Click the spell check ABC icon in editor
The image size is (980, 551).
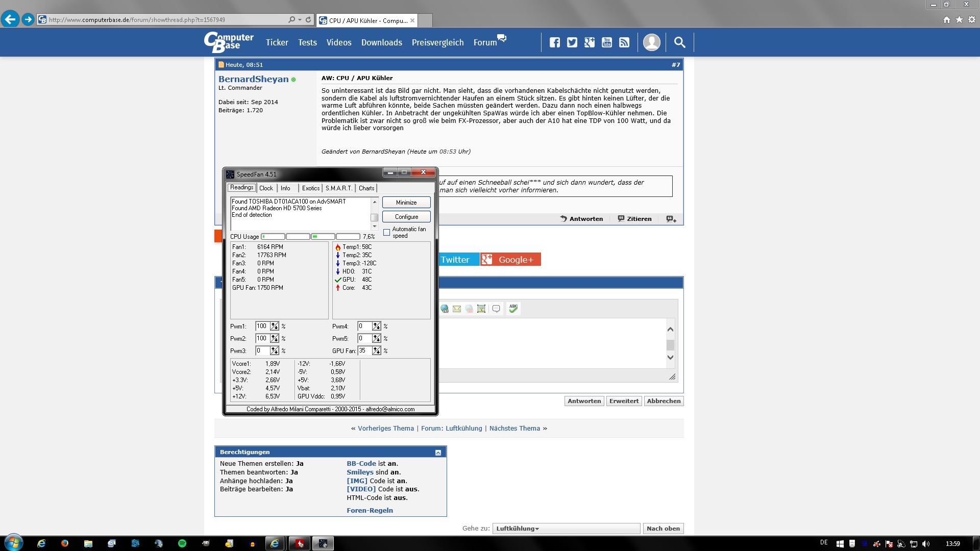(513, 308)
